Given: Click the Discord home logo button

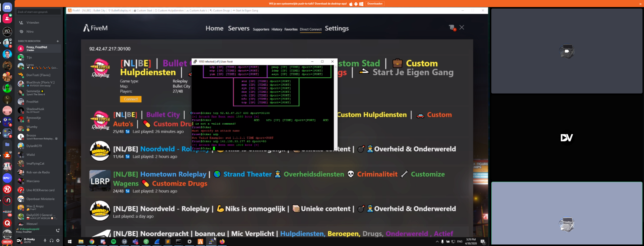Looking at the screenshot, I should click(7, 8).
